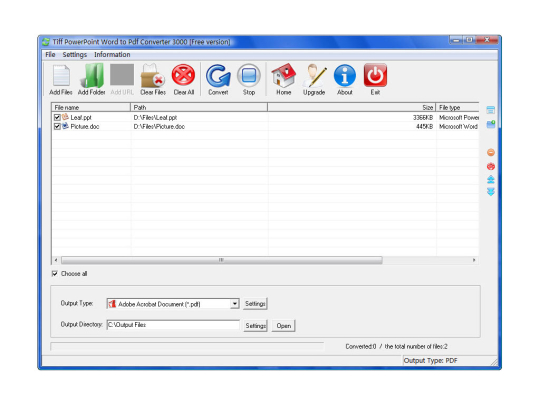Sort by the File name column header
Viewport: 540px width, 405px height.
(91, 107)
